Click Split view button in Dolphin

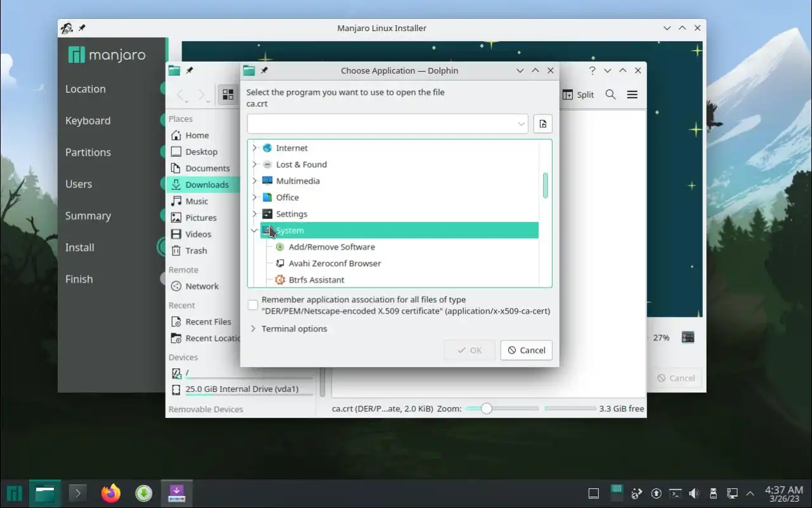578,95
